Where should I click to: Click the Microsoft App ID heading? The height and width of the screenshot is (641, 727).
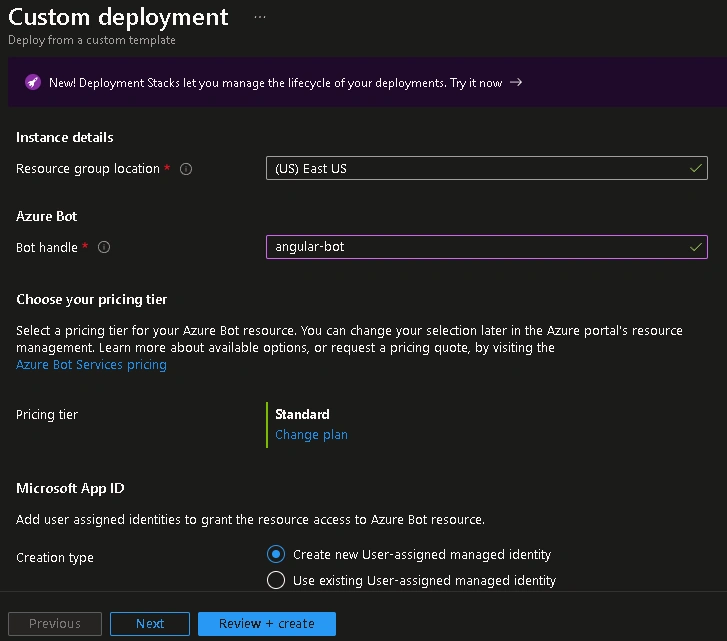click(70, 488)
